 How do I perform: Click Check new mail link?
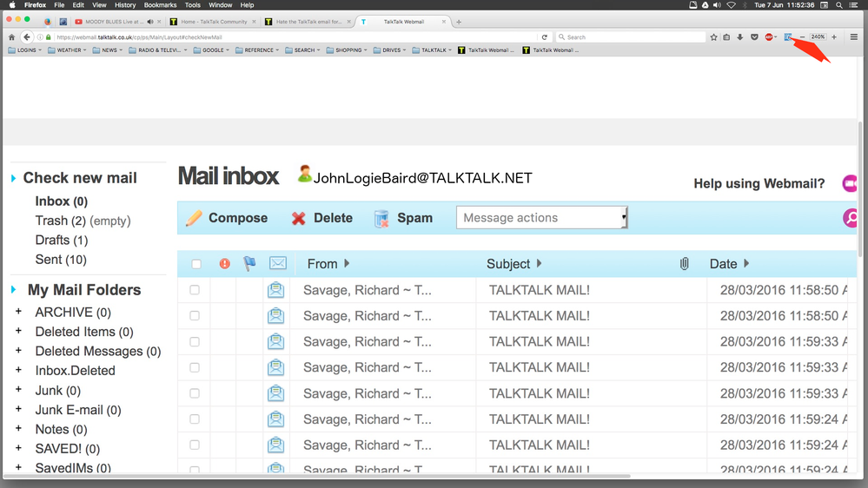(80, 178)
